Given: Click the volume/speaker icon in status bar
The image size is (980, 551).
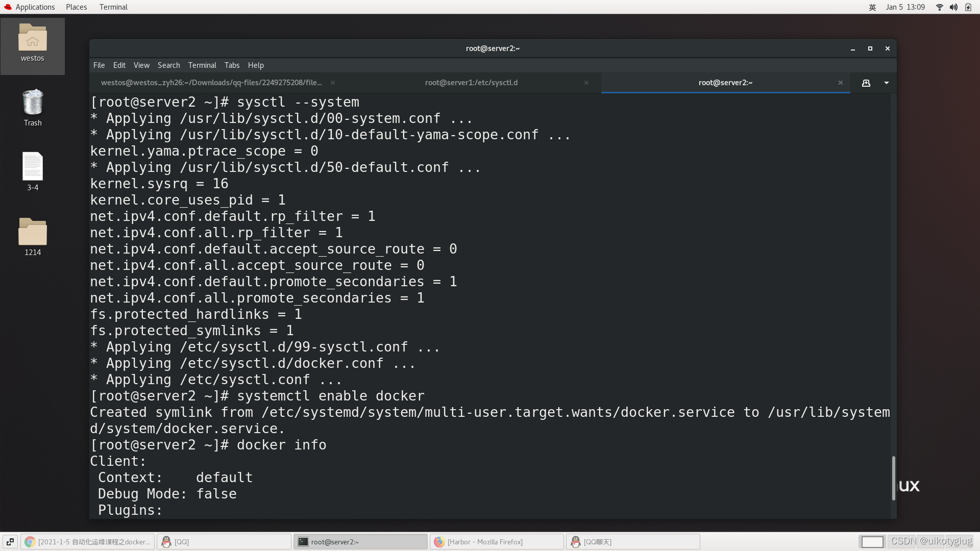Looking at the screenshot, I should point(954,7).
